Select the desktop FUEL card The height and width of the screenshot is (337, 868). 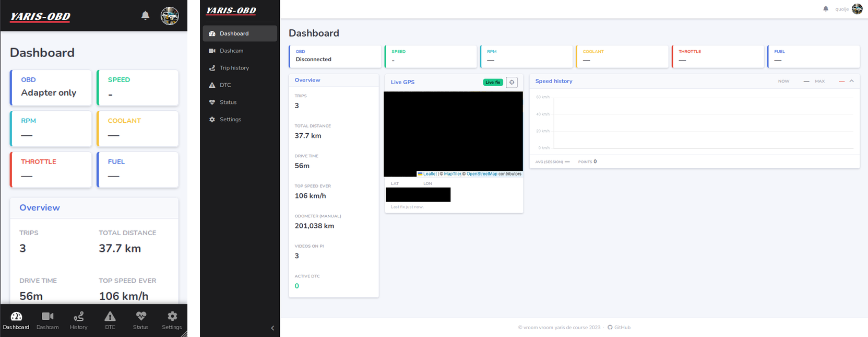click(814, 56)
